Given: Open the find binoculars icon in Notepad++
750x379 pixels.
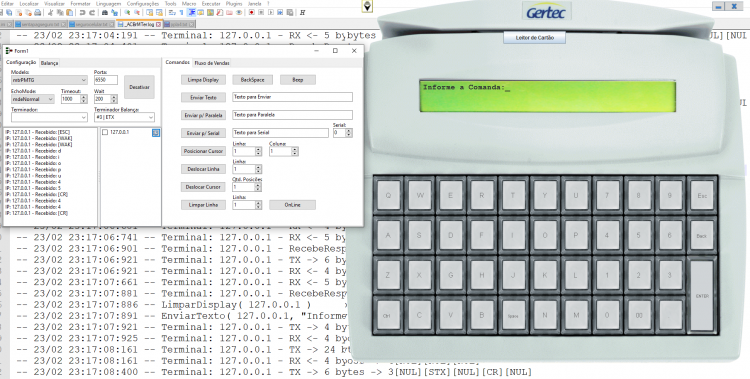Looking at the screenshot, I should (105, 12).
